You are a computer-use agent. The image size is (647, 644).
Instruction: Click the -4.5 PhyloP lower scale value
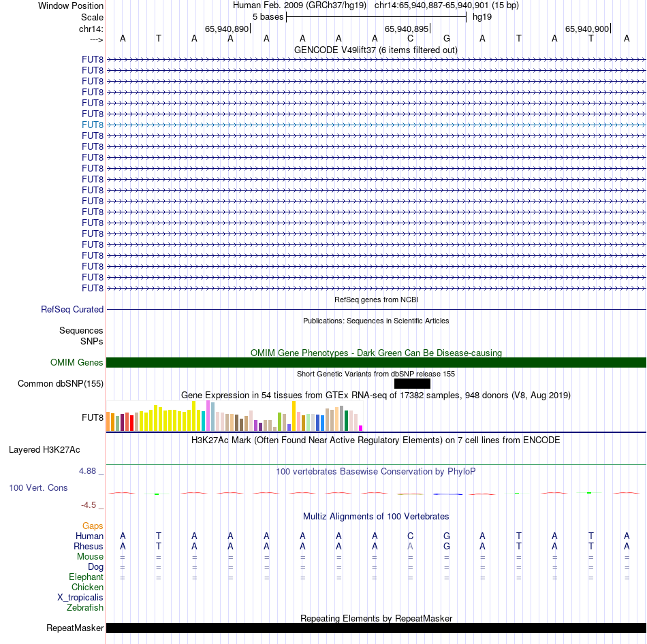click(89, 504)
